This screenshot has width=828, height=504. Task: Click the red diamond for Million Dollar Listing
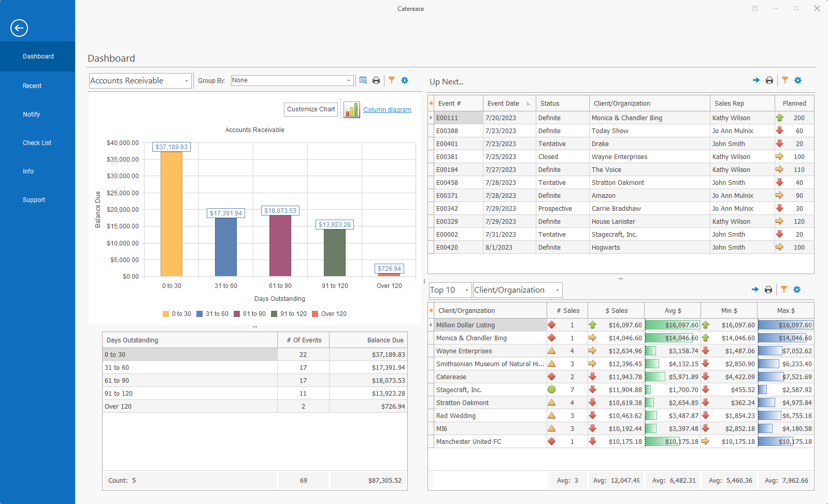click(x=552, y=325)
